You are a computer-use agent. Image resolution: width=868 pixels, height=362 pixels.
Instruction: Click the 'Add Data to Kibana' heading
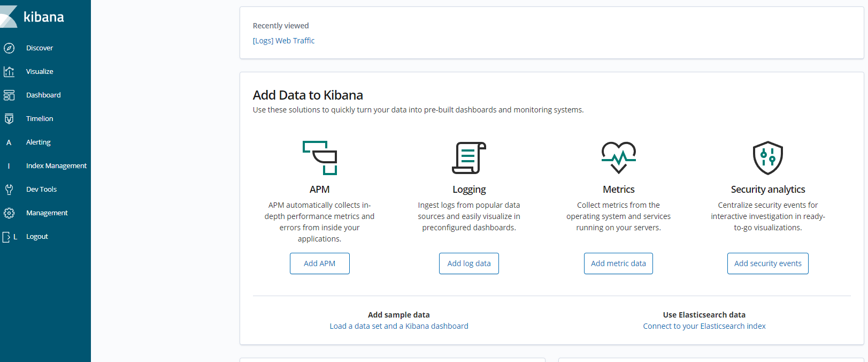pyautogui.click(x=308, y=95)
